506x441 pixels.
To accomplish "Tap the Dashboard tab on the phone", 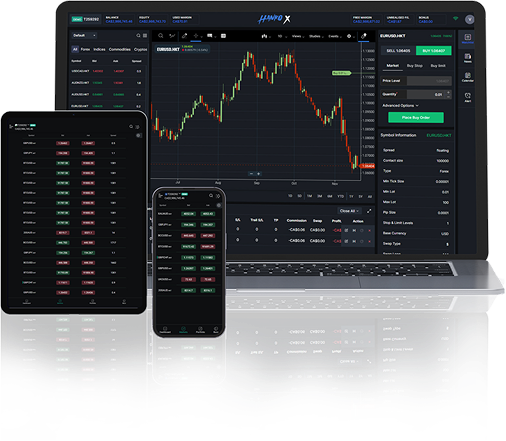I will click(x=165, y=330).
